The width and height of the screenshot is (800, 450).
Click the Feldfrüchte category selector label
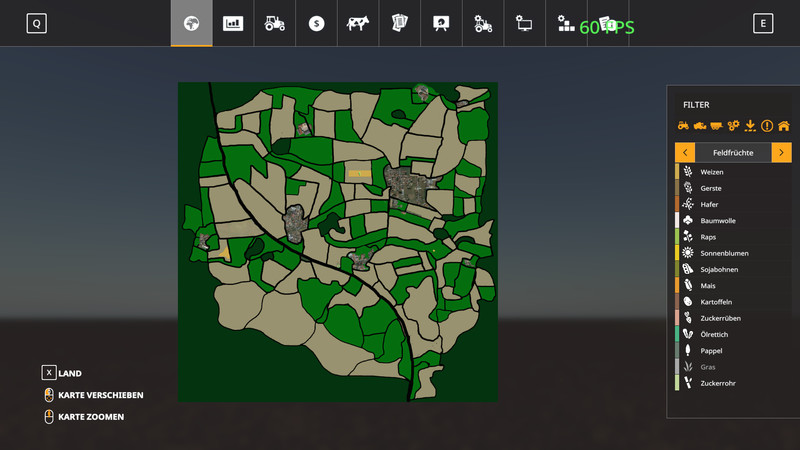[x=733, y=152]
